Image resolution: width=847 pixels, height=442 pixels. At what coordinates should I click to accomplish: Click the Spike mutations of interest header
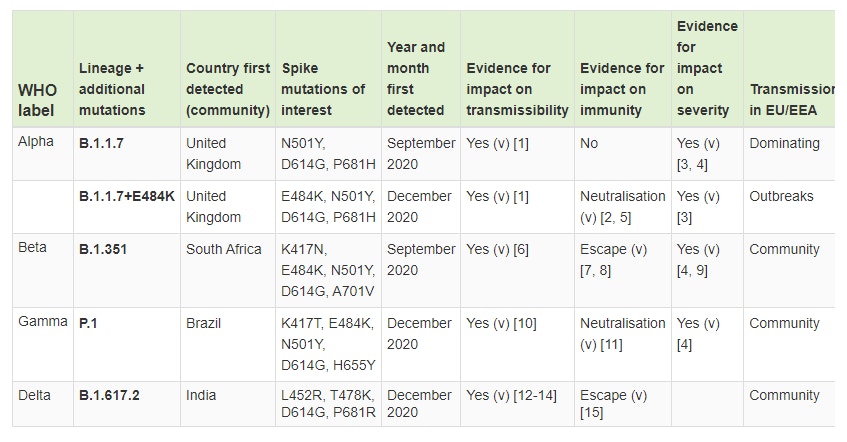click(323, 89)
